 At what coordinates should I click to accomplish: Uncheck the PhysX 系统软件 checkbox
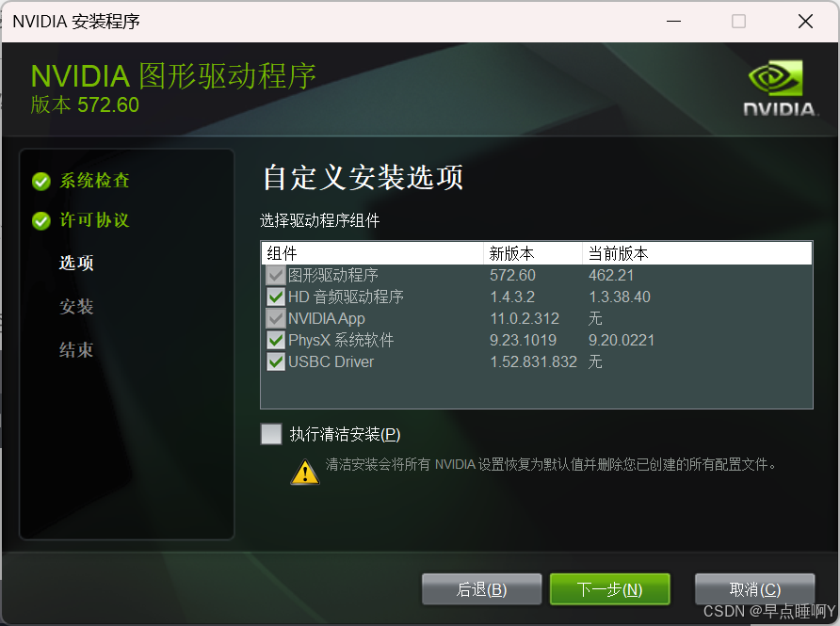275,340
